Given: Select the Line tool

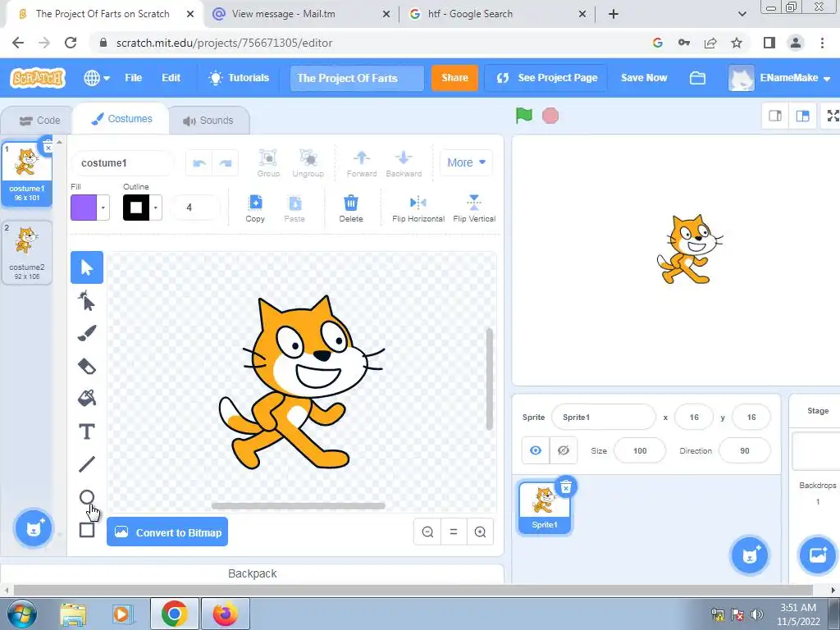Looking at the screenshot, I should point(87,464).
